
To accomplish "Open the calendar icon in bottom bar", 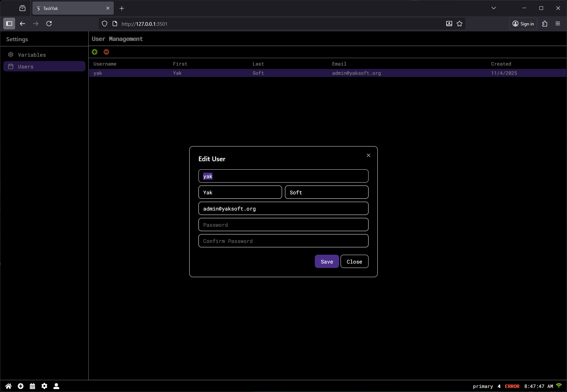I will [x=32, y=386].
